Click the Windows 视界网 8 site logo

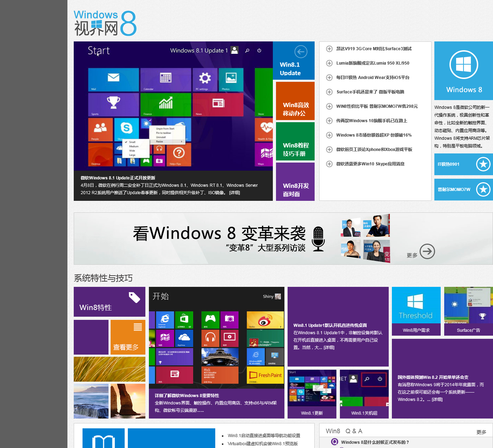[105, 23]
